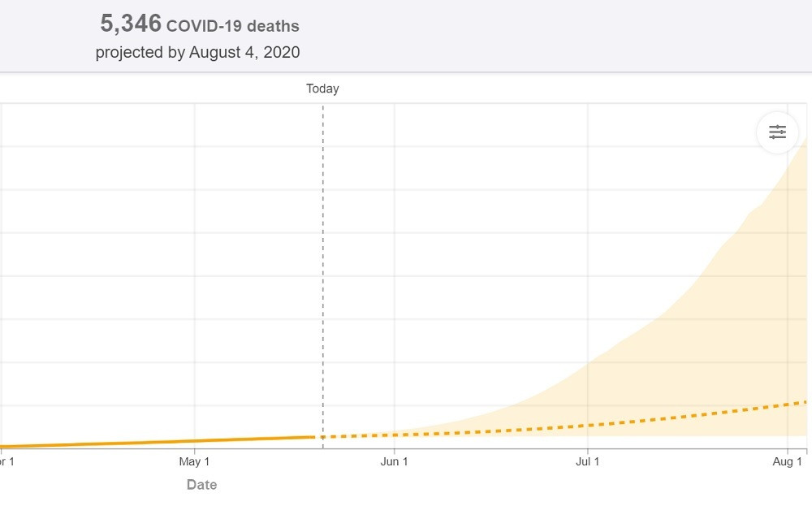Click the COVID-19 deaths heading text
The image size is (812, 506).
pos(232,26)
